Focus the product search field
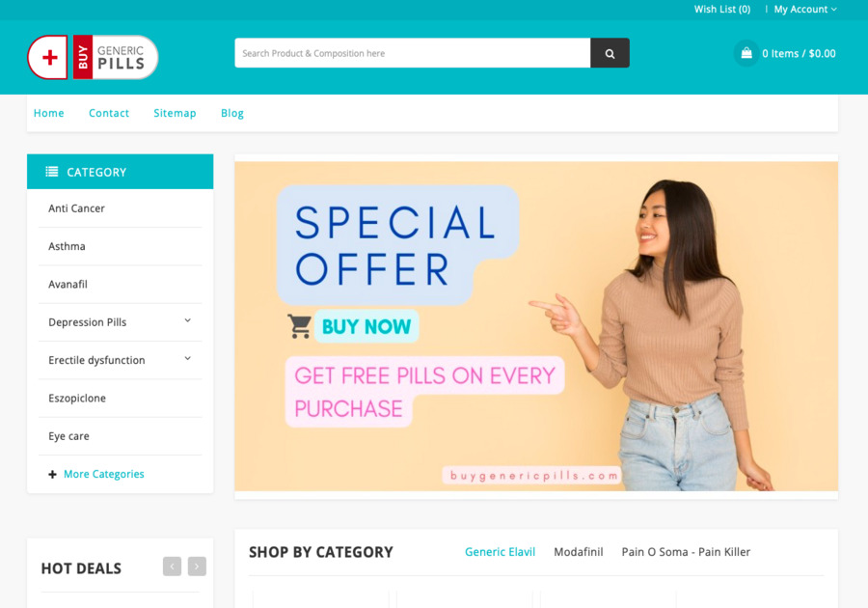This screenshot has width=868, height=608. (413, 53)
